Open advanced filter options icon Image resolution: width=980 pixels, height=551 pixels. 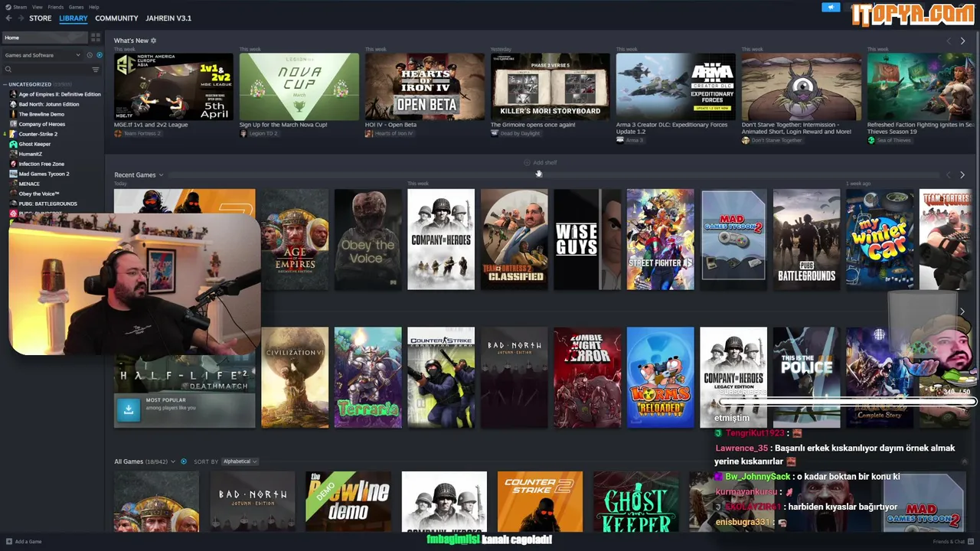click(x=96, y=70)
